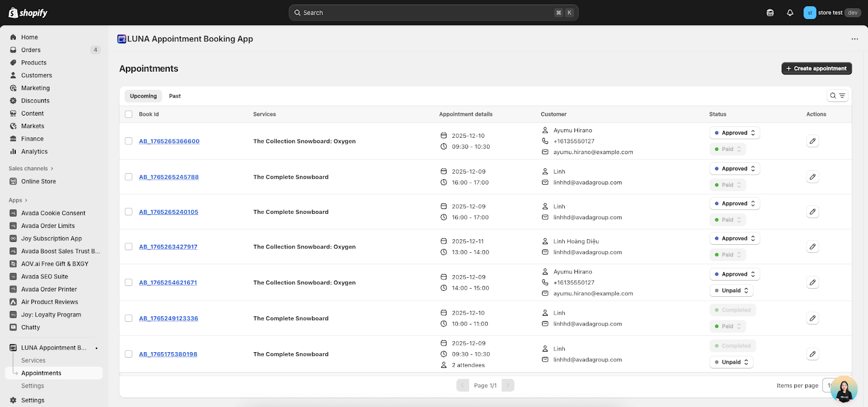The width and height of the screenshot is (868, 407).
Task: Open the three-dots more actions menu
Action: tap(854, 39)
